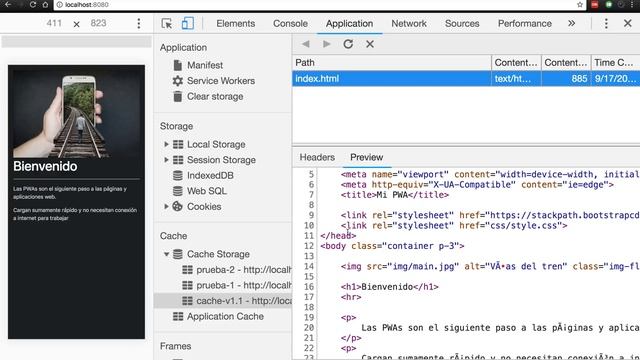Close the DevTools panel
Viewport: 640px width, 360px height.
pyautogui.click(x=628, y=24)
